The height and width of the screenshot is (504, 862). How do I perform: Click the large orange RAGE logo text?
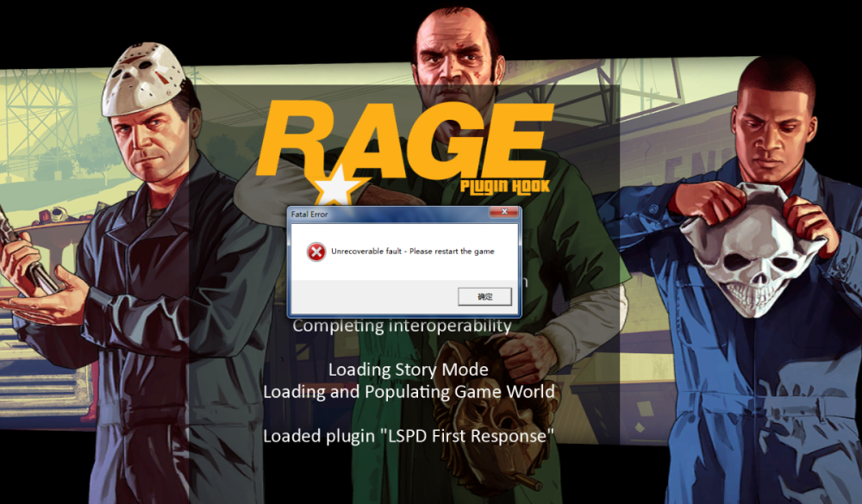(405, 138)
